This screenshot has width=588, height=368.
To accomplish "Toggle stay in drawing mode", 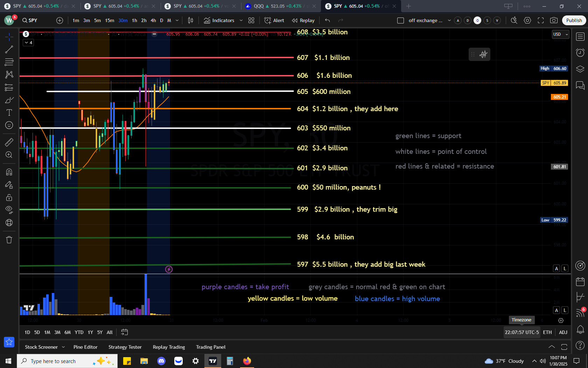I will click(9, 185).
